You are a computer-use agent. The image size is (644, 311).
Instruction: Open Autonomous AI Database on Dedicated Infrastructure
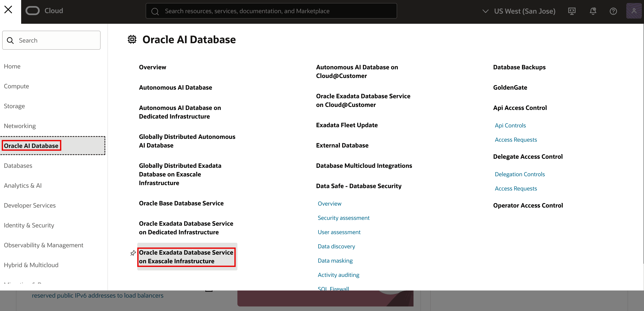(x=180, y=112)
